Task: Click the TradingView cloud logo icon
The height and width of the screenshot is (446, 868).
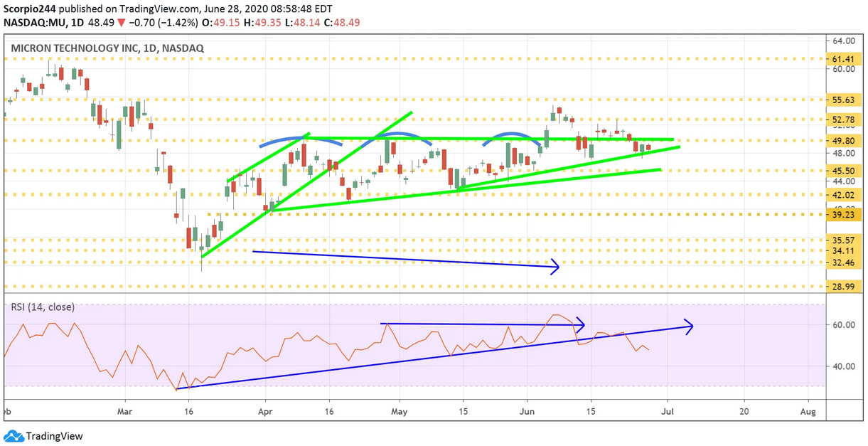Action: pos(13,435)
